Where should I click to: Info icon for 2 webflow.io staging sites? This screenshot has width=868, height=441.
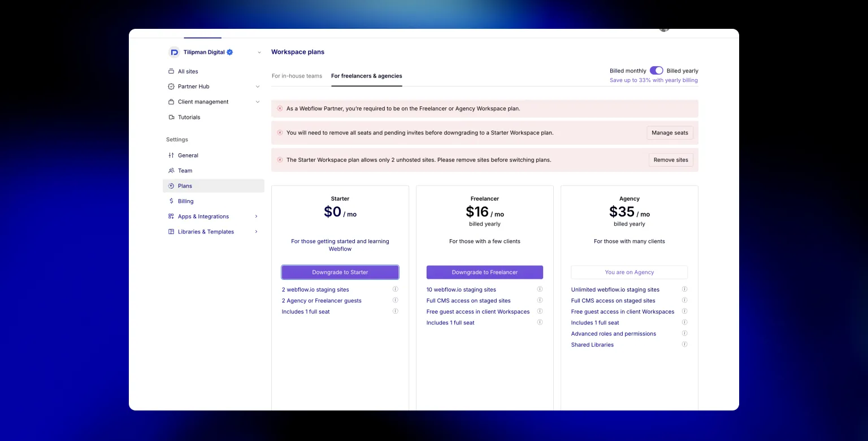[396, 289]
